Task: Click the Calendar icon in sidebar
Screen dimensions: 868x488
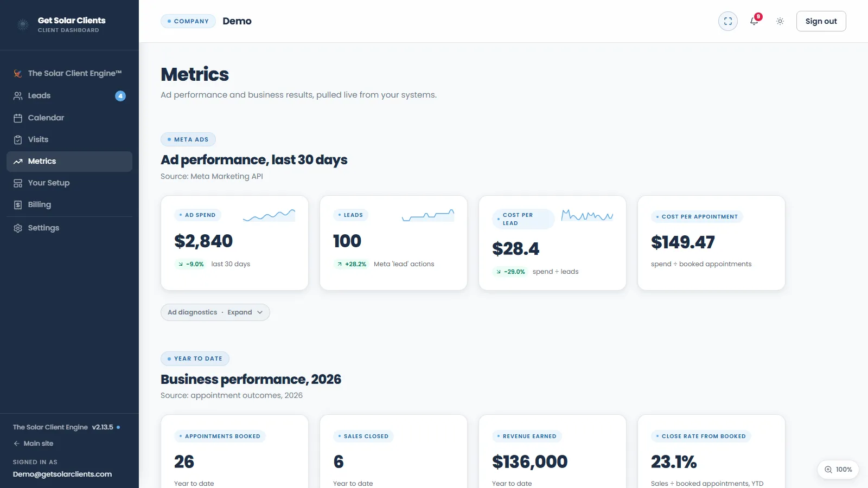Action: [18, 118]
